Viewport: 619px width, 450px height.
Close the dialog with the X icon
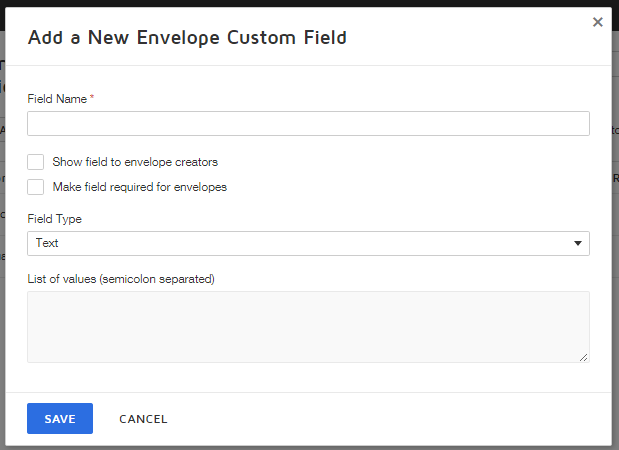tap(597, 22)
